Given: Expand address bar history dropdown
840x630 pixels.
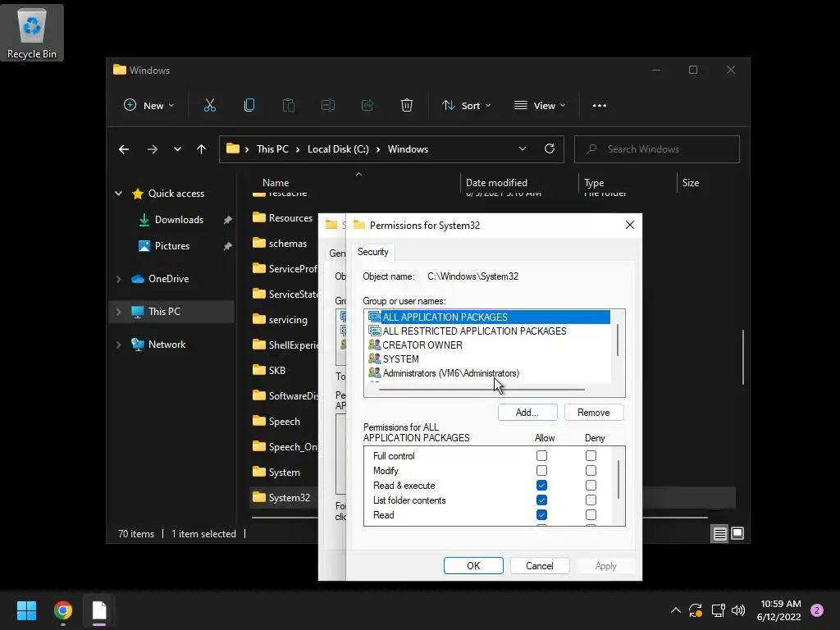Looking at the screenshot, I should point(523,149).
